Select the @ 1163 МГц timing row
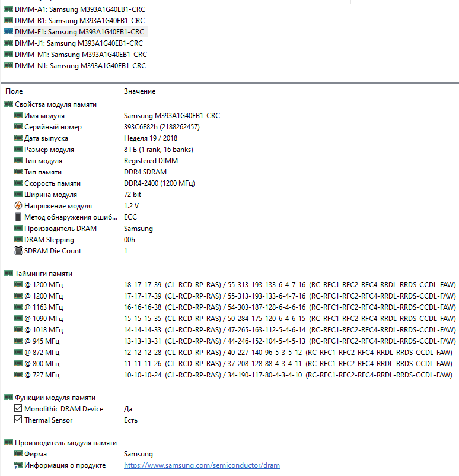Image resolution: width=459 pixels, height=476 pixels. pyautogui.click(x=235, y=307)
